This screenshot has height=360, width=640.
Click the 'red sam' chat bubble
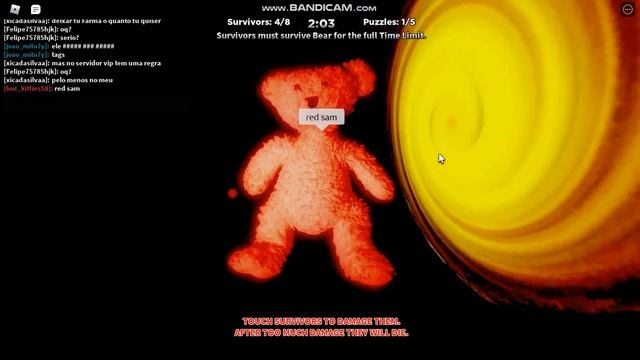322,117
